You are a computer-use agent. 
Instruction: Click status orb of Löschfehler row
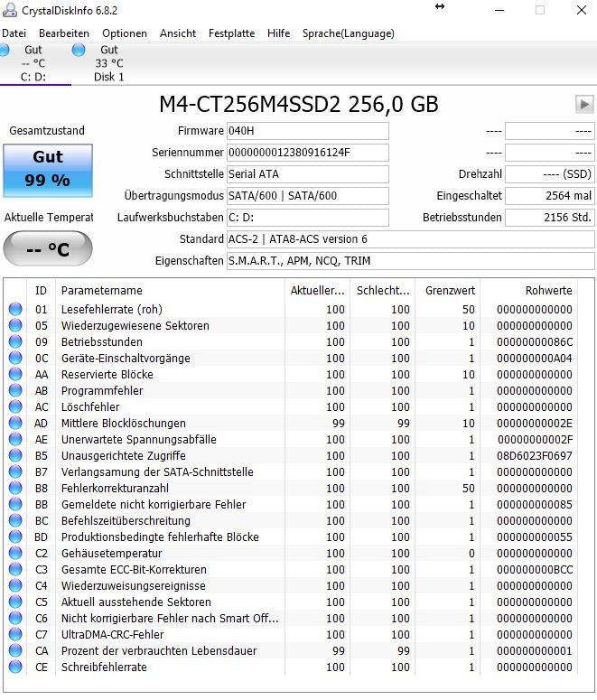coord(15,406)
